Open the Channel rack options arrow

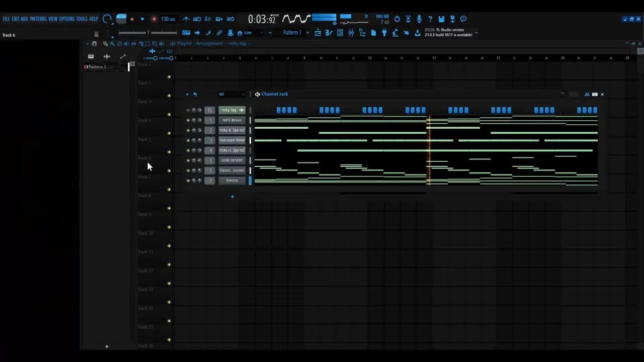(187, 94)
